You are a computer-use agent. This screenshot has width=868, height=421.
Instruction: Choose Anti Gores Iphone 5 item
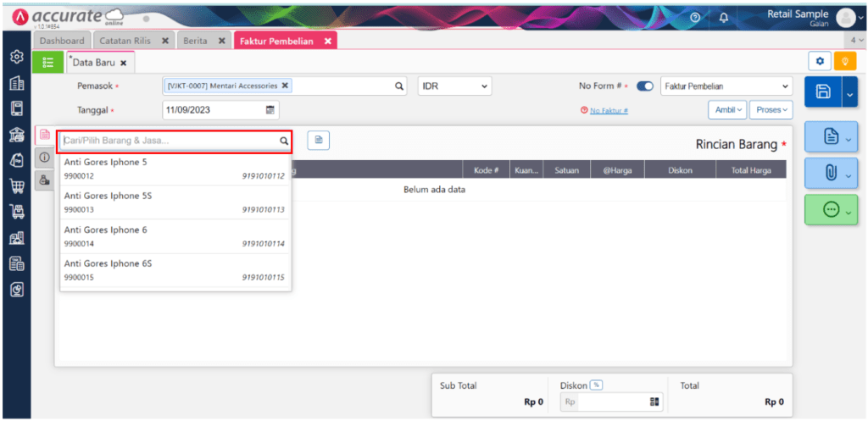175,169
